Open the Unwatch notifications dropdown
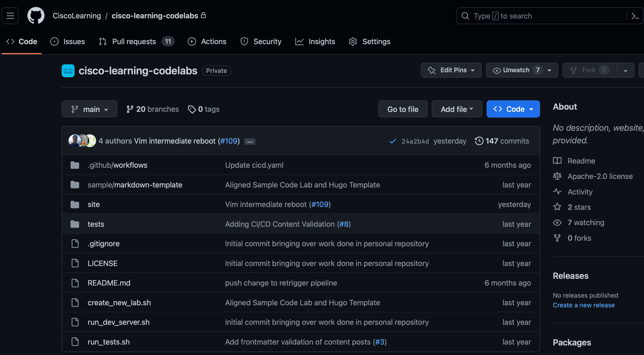This screenshot has width=644, height=355. point(522,70)
